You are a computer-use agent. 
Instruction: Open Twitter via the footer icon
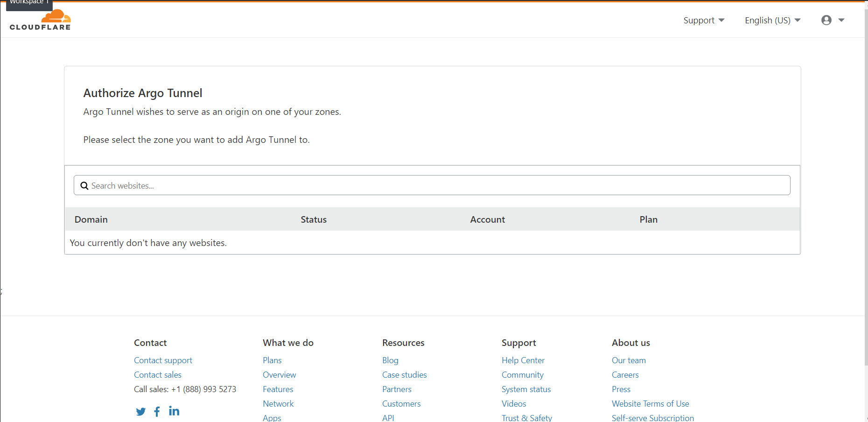click(x=140, y=411)
